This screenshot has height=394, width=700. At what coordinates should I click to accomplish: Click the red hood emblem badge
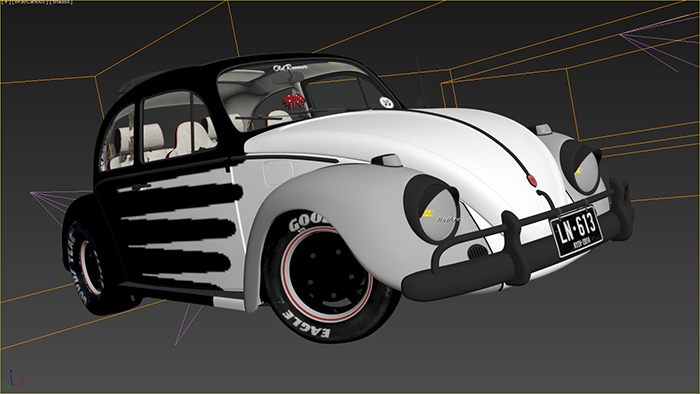pyautogui.click(x=532, y=180)
